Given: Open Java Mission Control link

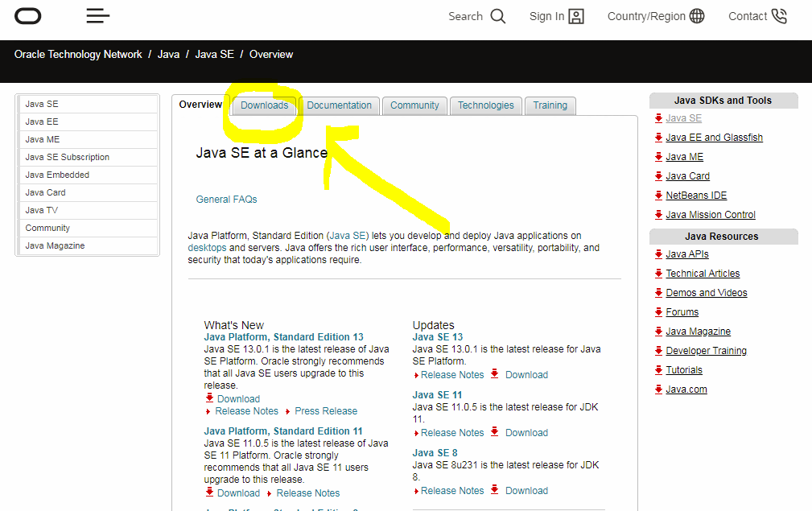Looking at the screenshot, I should (711, 215).
